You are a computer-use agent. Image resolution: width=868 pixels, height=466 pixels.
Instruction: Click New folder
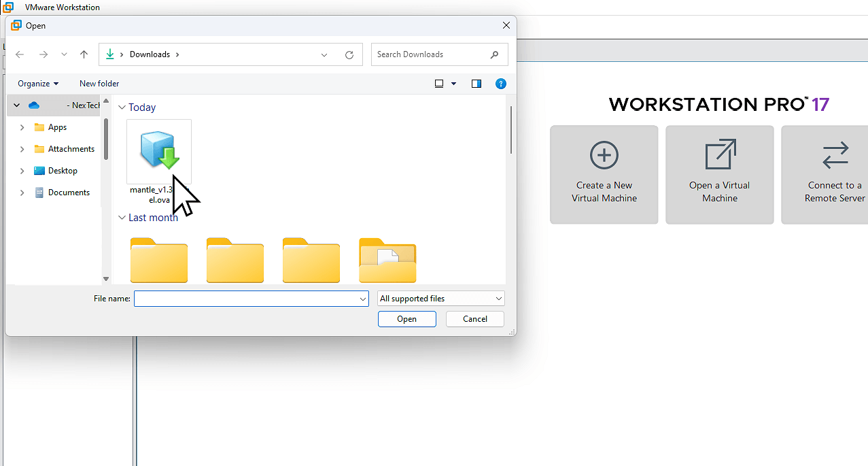(99, 83)
